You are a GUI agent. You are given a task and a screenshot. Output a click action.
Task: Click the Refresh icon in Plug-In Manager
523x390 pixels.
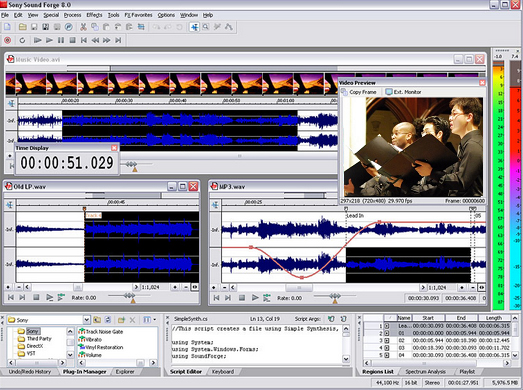[108, 320]
